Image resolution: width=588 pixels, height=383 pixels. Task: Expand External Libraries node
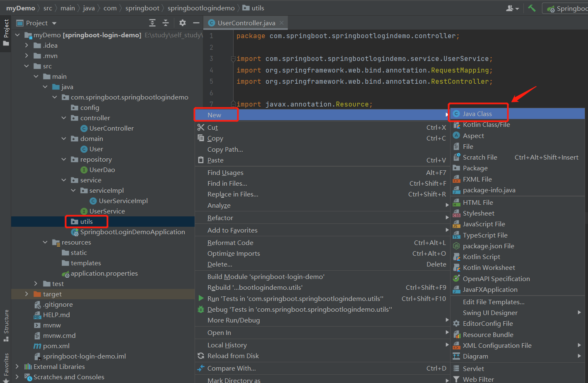pyautogui.click(x=17, y=366)
